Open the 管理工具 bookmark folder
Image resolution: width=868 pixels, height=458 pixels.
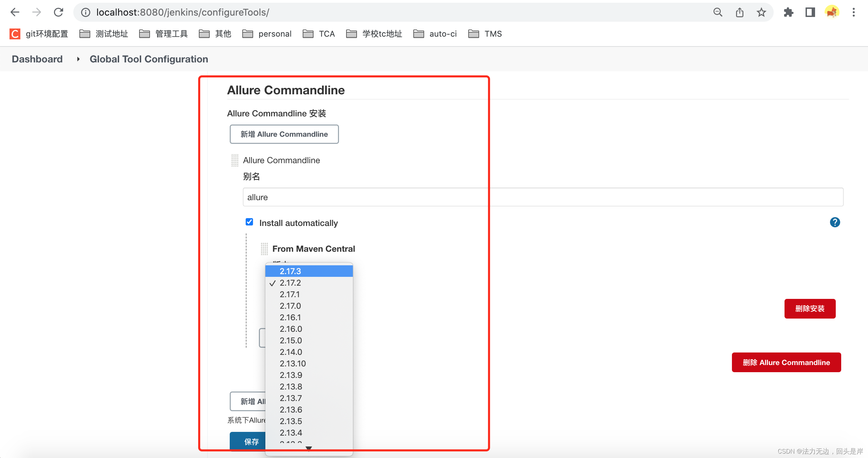(x=164, y=34)
